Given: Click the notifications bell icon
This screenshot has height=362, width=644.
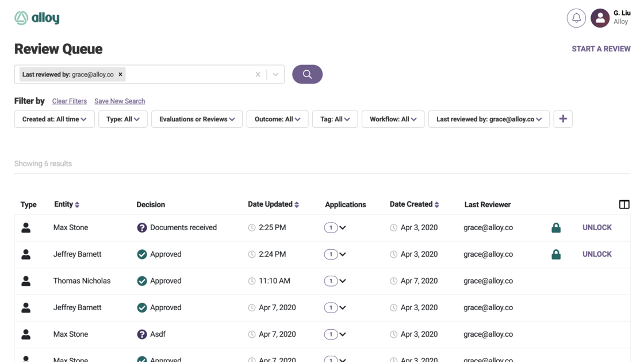Looking at the screenshot, I should pyautogui.click(x=576, y=18).
